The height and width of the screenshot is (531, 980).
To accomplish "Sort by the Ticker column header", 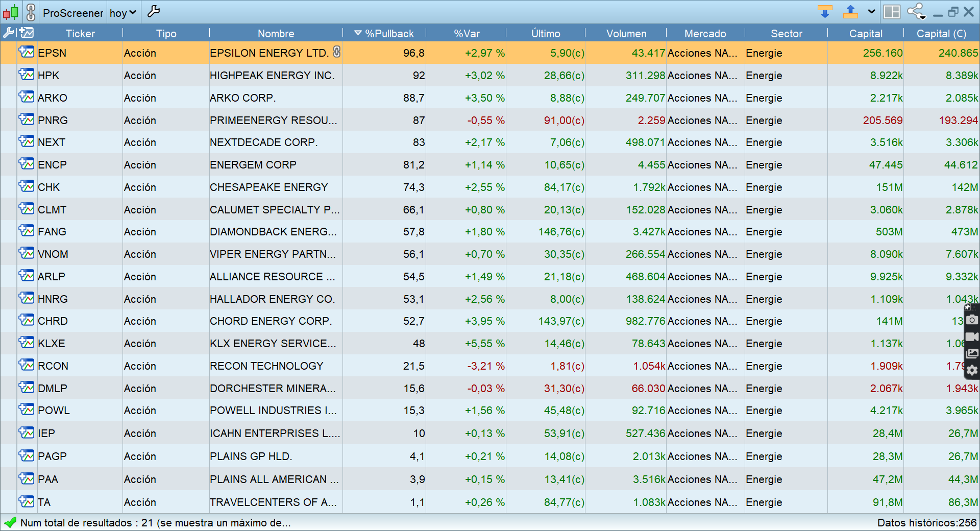I will click(x=80, y=34).
